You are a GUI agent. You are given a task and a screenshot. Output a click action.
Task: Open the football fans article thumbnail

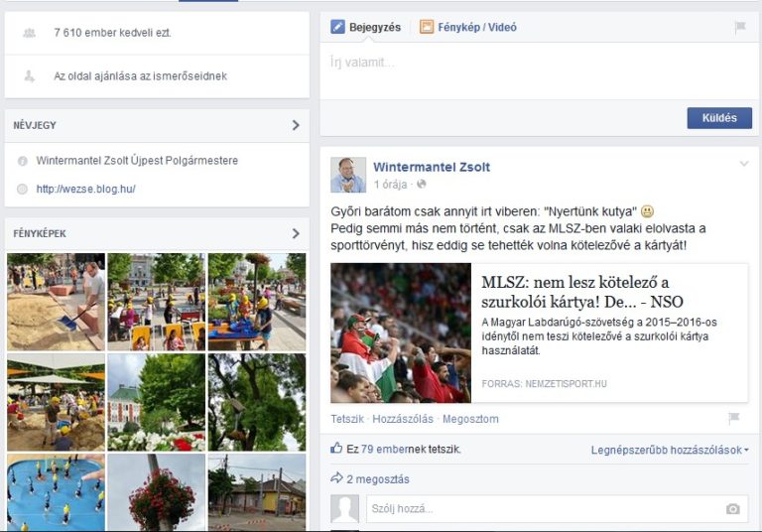click(401, 333)
